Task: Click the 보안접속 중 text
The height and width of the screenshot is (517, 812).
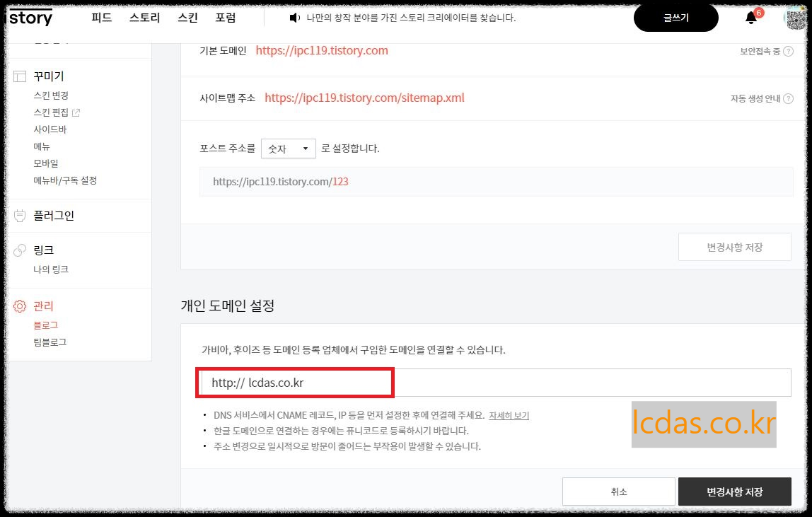Action: click(760, 52)
